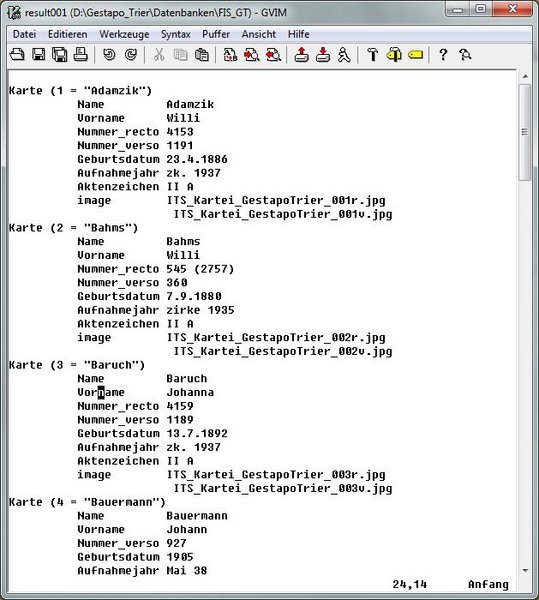Viewport: 539px width, 600px height.
Task: Click the yellow tag jump icon
Action: coord(415,55)
